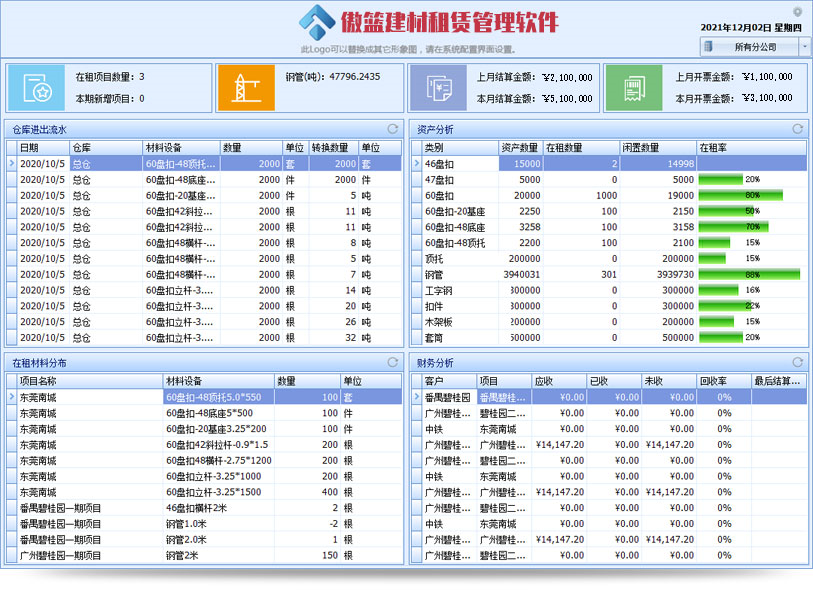This screenshot has width=813, height=596.
Task: Refresh the 在租材料分布 panel
Action: pos(393,361)
